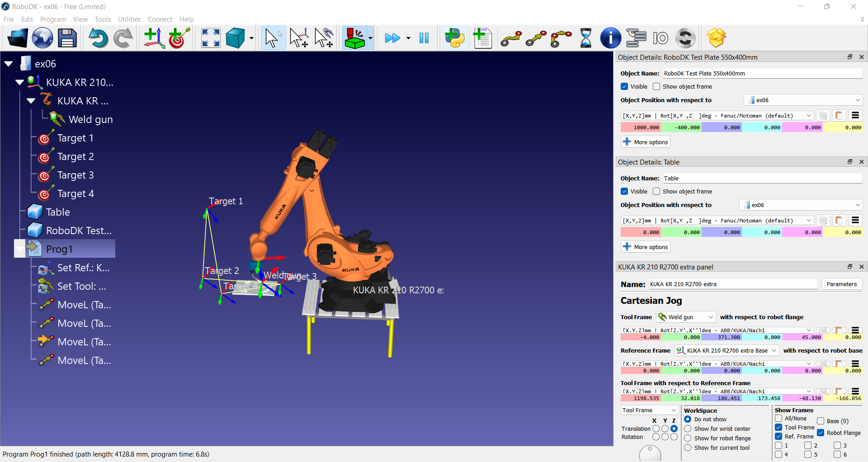Paste Table position values
Screen dimensions: 868x462
(x=839, y=221)
